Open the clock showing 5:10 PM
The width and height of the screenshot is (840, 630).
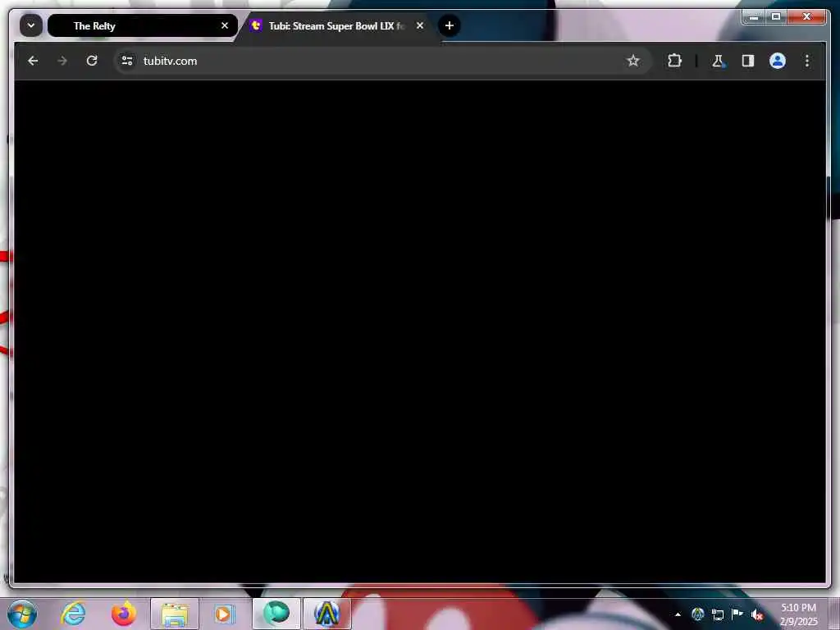(x=799, y=614)
